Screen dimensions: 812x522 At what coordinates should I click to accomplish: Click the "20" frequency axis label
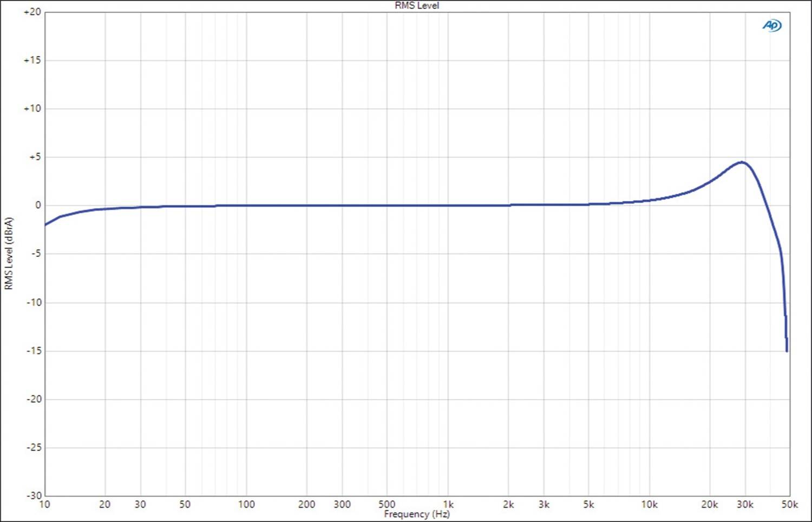[x=105, y=504]
